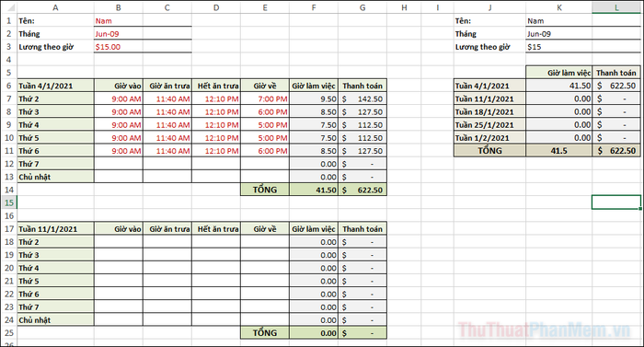The height and width of the screenshot is (347, 644).
Task: Select the 7:00 PM leave time cell
Action: coord(265,98)
